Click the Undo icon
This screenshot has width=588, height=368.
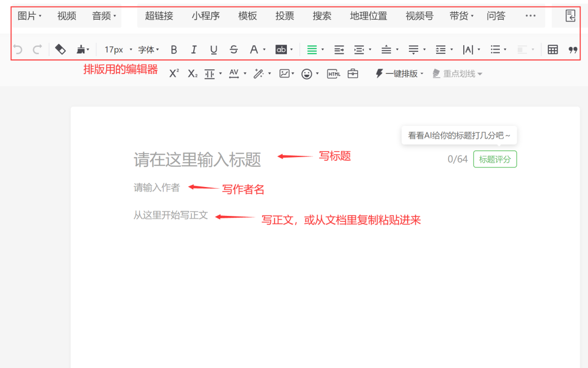point(17,49)
